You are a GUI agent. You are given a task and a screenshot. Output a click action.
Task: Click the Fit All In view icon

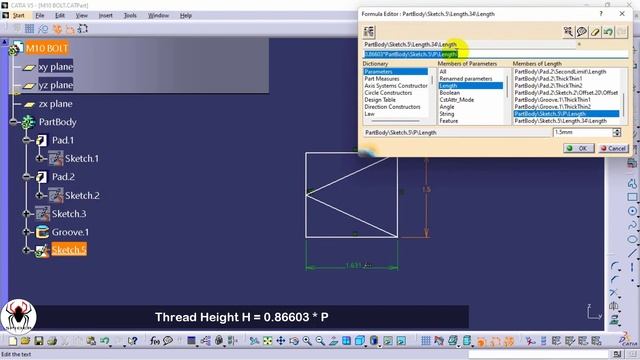click(267, 340)
